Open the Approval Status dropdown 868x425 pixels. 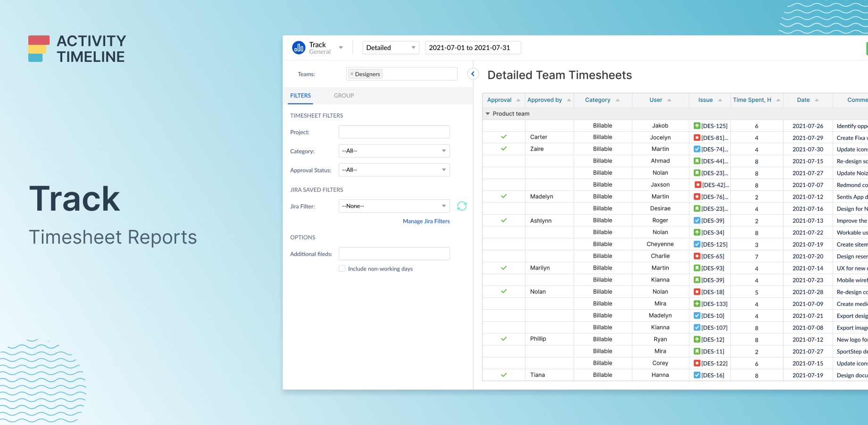[394, 170]
